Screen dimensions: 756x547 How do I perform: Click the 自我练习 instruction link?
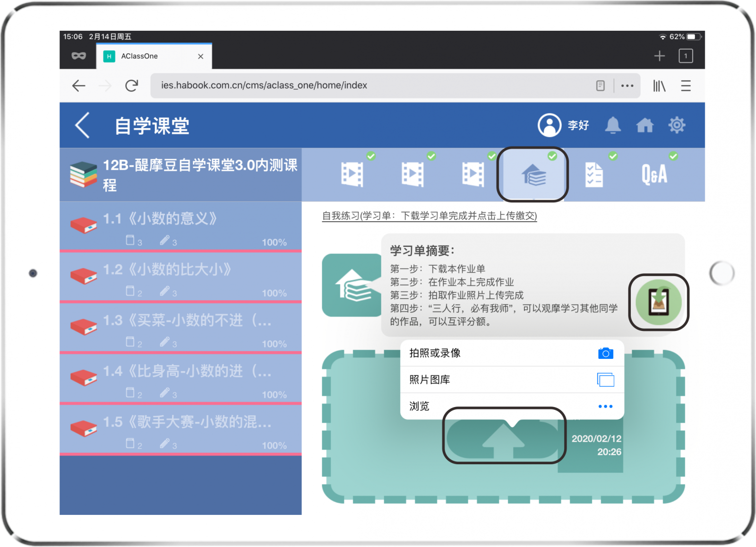(429, 216)
